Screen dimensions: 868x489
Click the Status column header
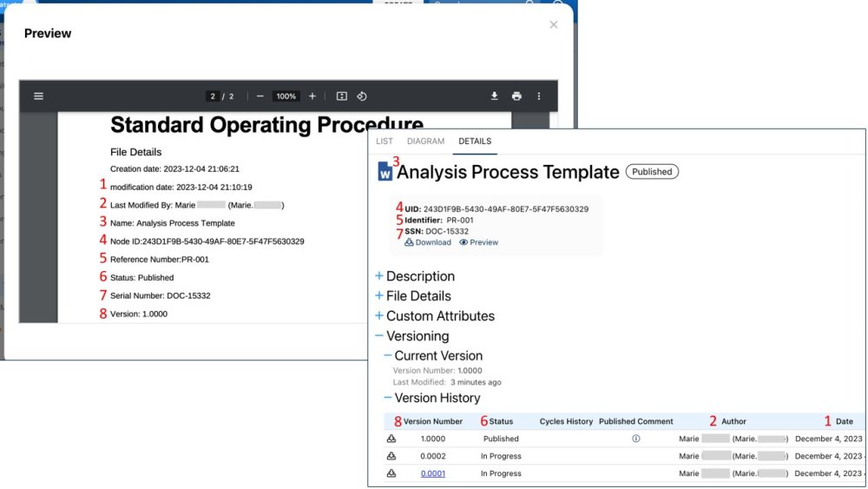pos(501,421)
